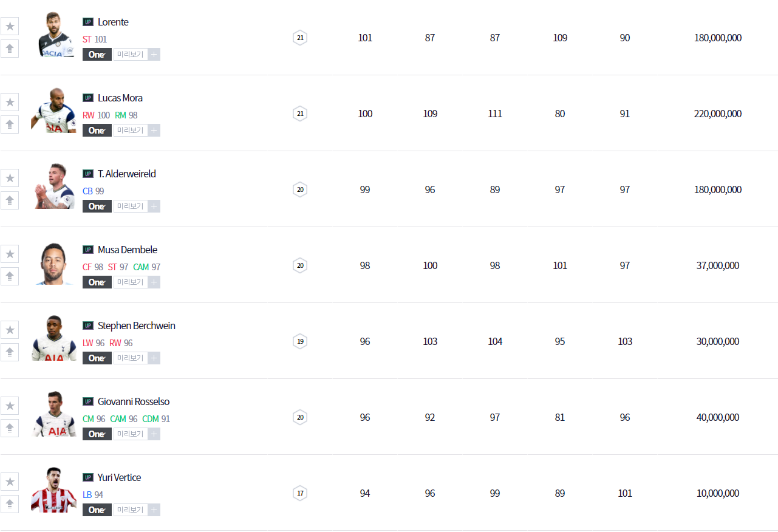Viewport: 778px width, 532px height.
Task: Toggle the favorite star for Yuri Vertice
Action: 10,482
